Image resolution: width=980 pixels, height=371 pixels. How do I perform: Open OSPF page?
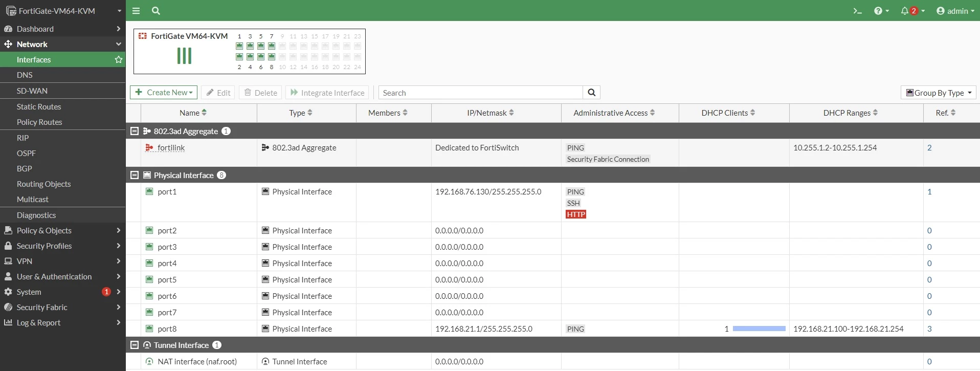pyautogui.click(x=63, y=153)
